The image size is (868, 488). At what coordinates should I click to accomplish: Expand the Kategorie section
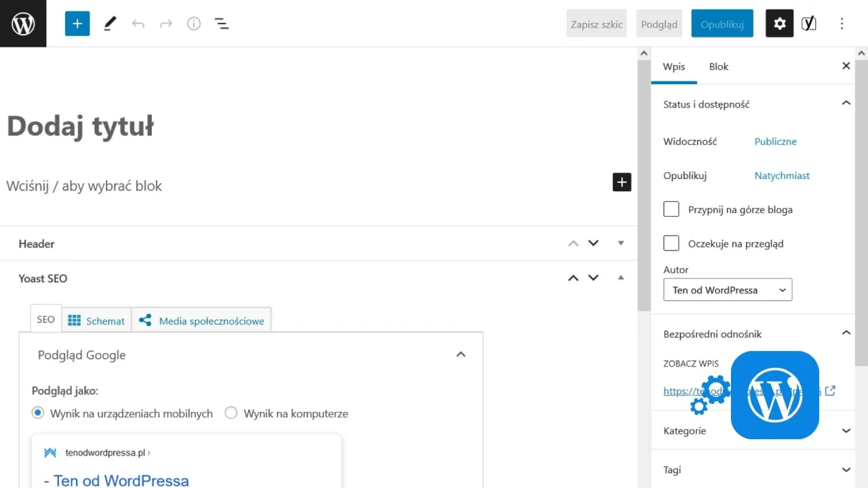tap(846, 430)
